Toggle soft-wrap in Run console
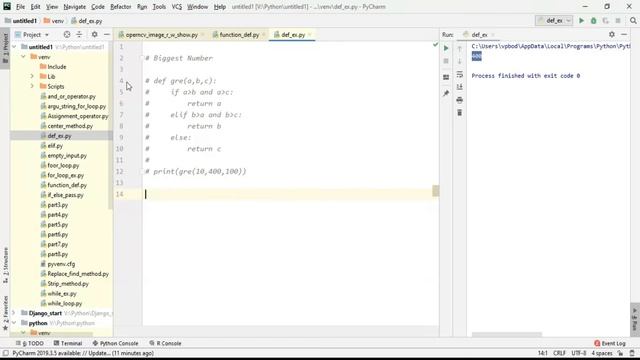The image size is (640, 360). (x=460, y=74)
